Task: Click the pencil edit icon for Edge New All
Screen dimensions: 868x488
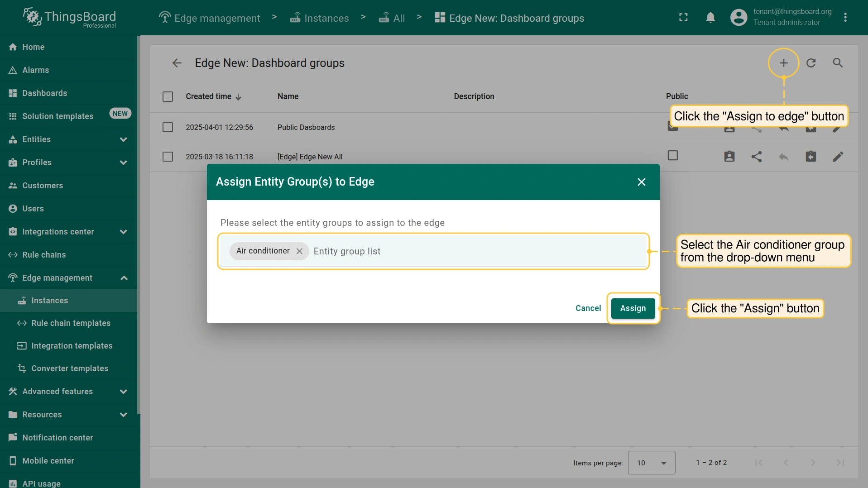Action: [x=838, y=157]
